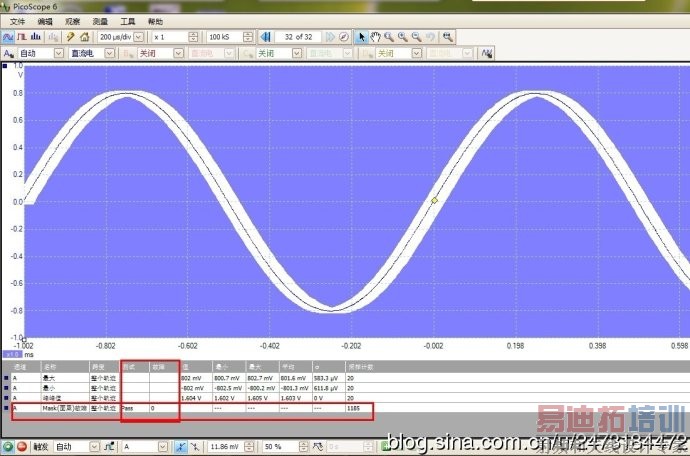The width and height of the screenshot is (690, 456).
Task: Open Channel A coupling dropdown 直流电
Action: point(110,53)
